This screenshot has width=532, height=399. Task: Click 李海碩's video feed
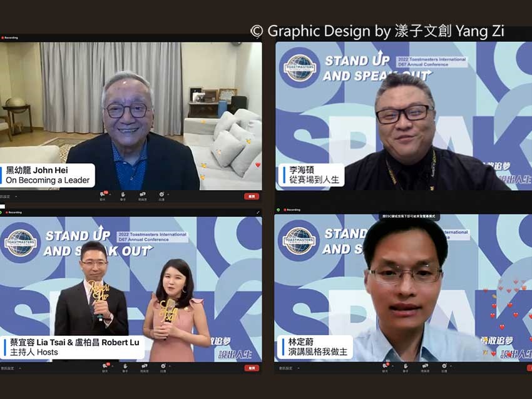[x=404, y=116]
